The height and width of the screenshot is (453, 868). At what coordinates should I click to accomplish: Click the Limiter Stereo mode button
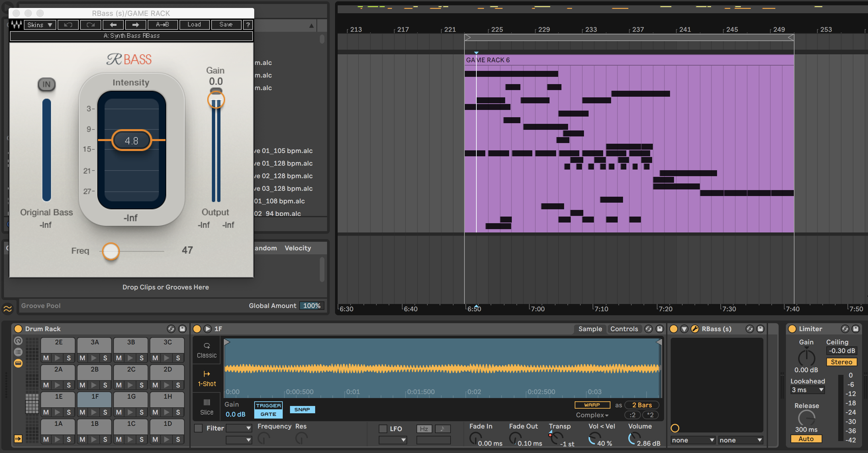(841, 362)
